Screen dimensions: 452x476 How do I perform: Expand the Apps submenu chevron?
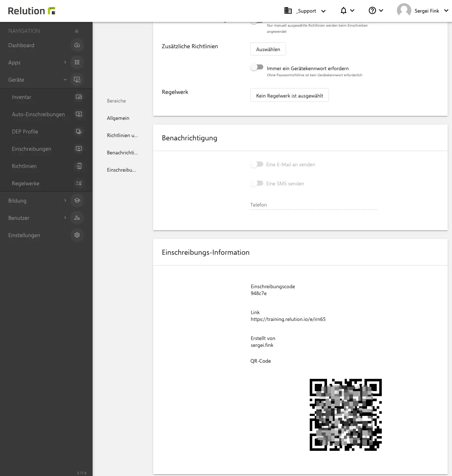(x=65, y=63)
